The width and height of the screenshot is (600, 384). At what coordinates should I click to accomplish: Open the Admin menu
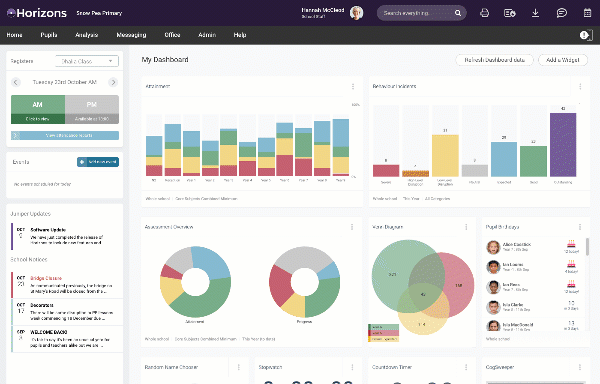[x=207, y=35]
